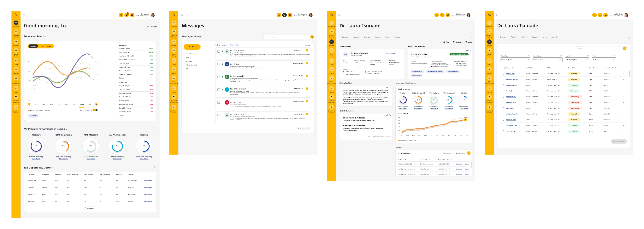The height and width of the screenshot is (229, 644).
Task: Click next arrow on Population Metrics timeline
Action: [x=96, y=104]
